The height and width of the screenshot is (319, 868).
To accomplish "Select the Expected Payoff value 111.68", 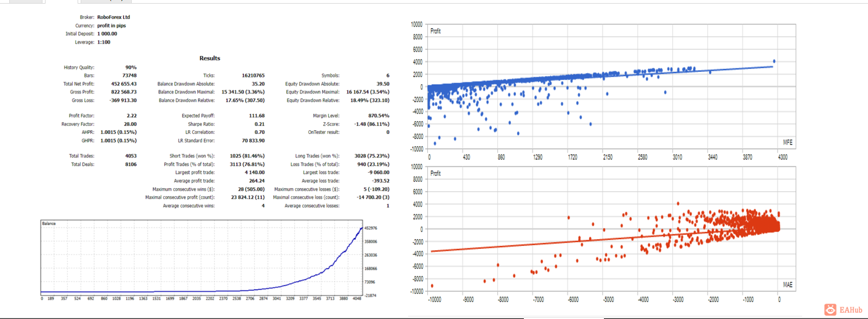I will (257, 116).
